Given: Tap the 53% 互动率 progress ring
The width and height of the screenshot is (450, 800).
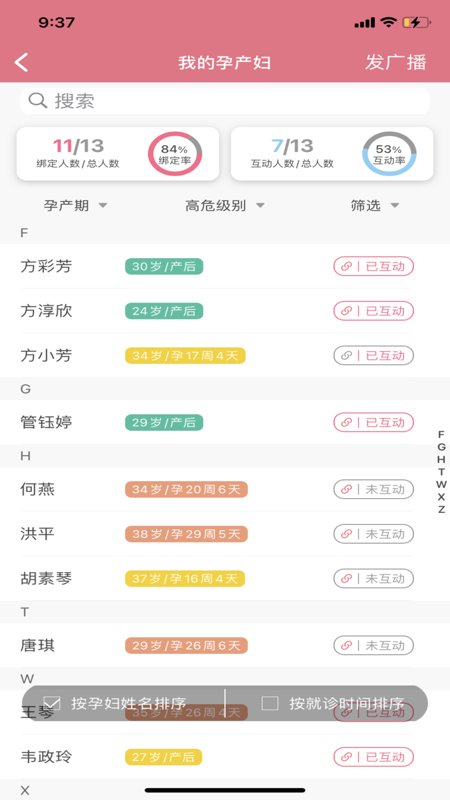Looking at the screenshot, I should (389, 154).
